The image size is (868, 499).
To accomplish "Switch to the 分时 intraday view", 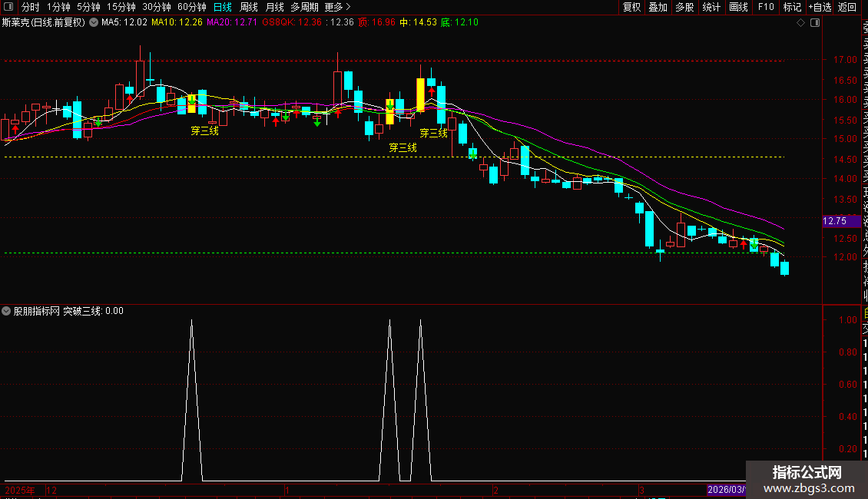I will tap(31, 7).
